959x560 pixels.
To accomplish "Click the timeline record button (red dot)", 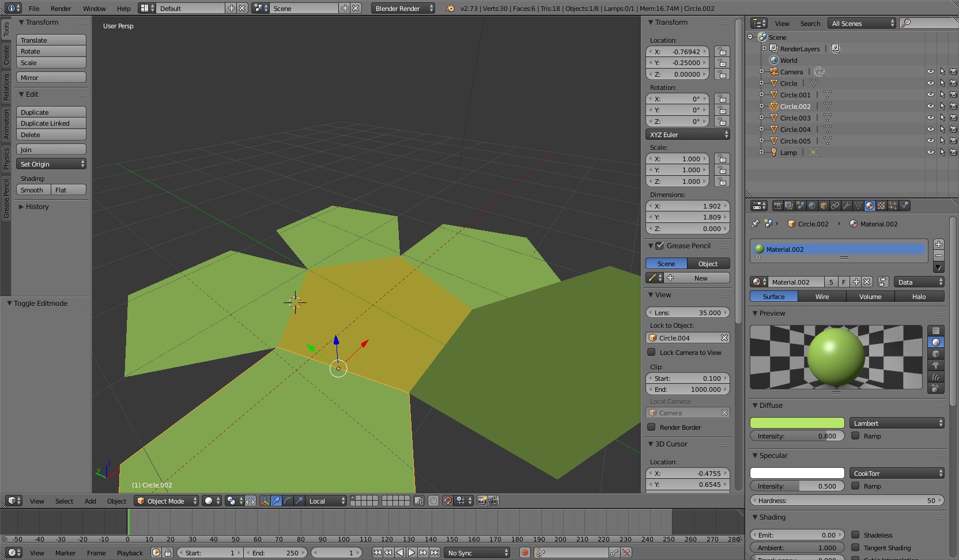I will click(524, 553).
